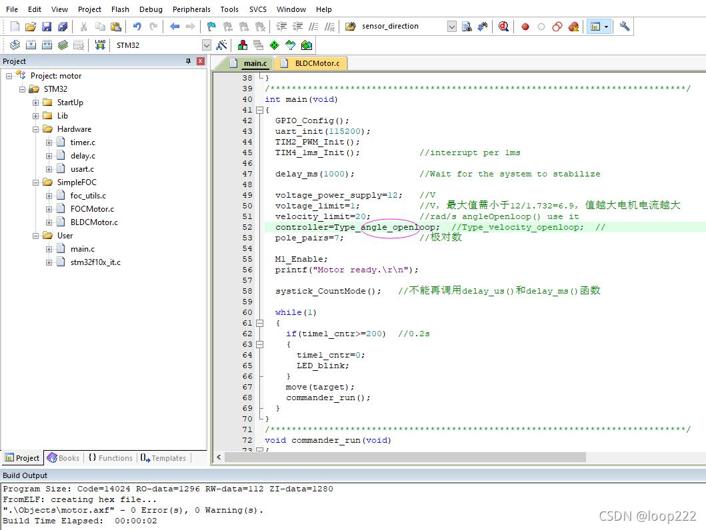706x530 pixels.
Task: Collapse the Hardware folder
Action: coord(36,129)
